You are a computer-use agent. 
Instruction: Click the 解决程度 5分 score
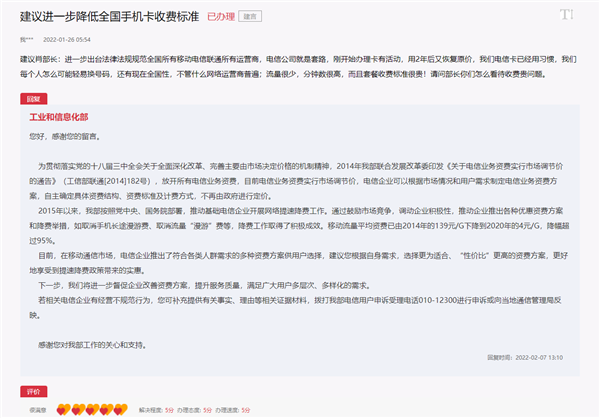click(x=156, y=410)
